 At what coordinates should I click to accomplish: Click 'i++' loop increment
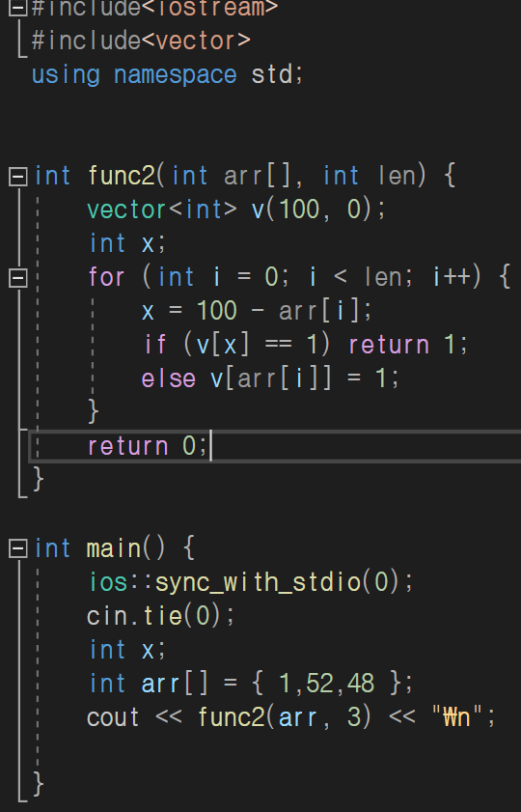point(452,277)
